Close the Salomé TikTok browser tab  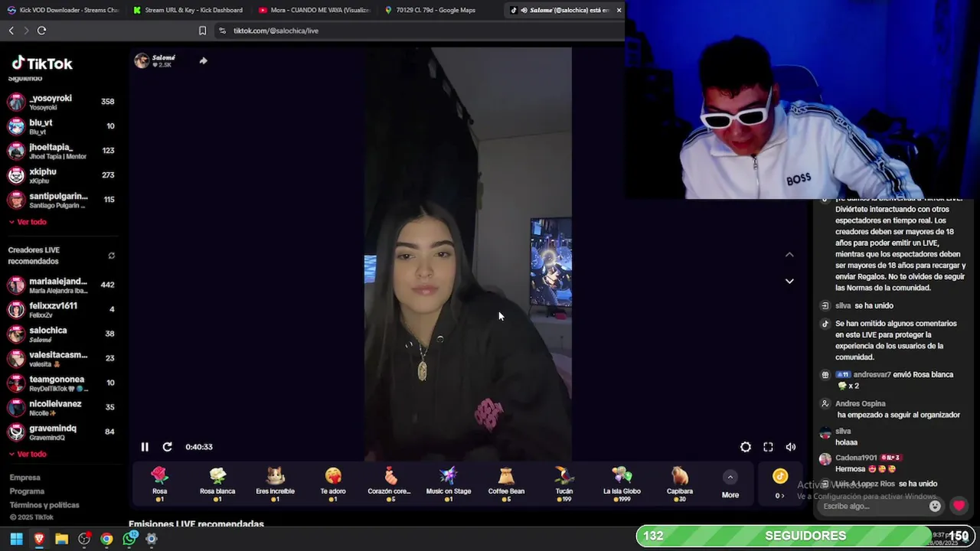(x=619, y=10)
